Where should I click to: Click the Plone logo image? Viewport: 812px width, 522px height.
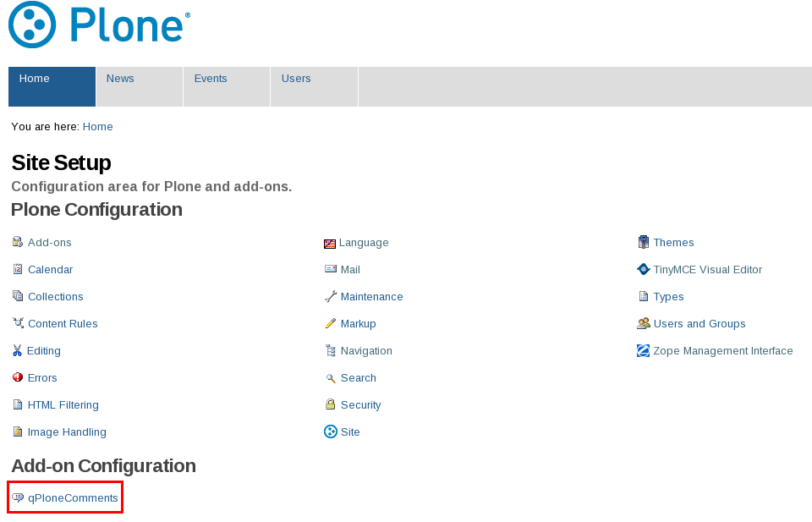99,25
